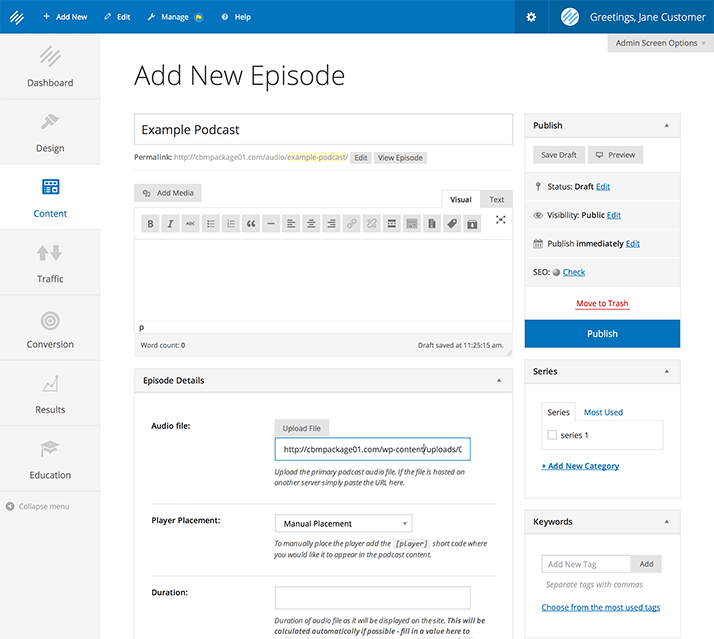Screen dimensions: 714x639
Task: Insert a horizontal line
Action: 271,224
